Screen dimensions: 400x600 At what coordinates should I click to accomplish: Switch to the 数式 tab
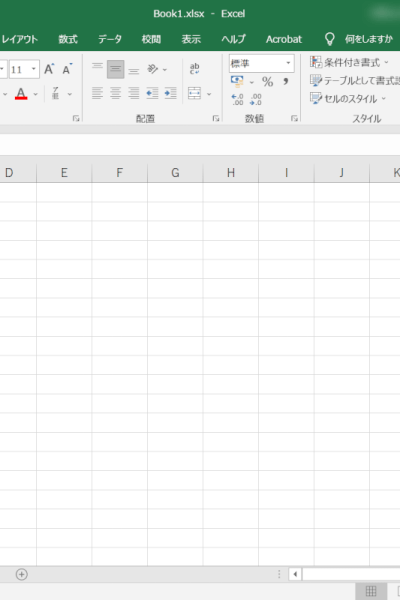(68, 39)
